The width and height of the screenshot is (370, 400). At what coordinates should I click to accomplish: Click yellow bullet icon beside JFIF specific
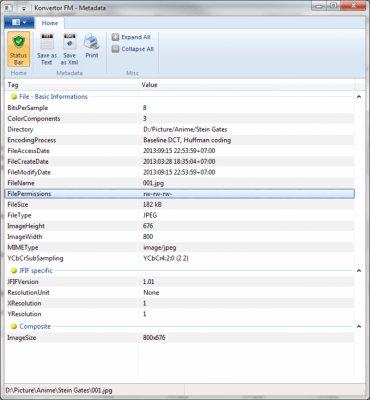pyautogui.click(x=14, y=271)
